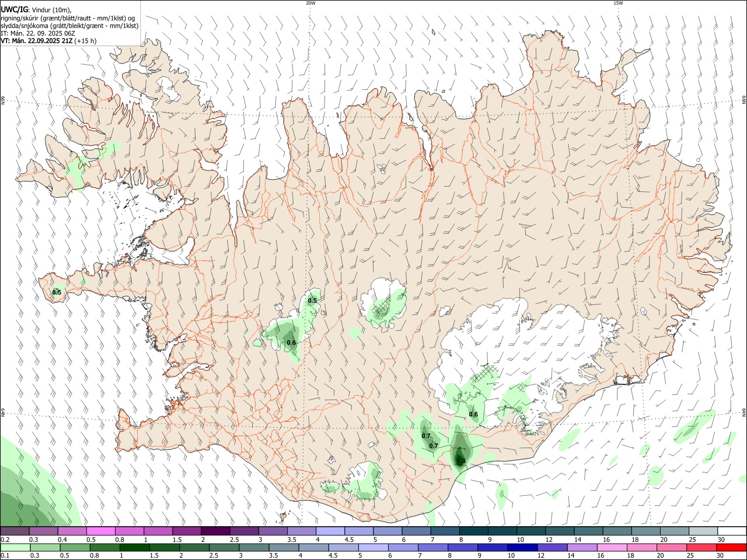Screen dimensions: 747x560
Task: Pick bottom-row legend swatch between 3 and 3.5
Action: click(254, 547)
